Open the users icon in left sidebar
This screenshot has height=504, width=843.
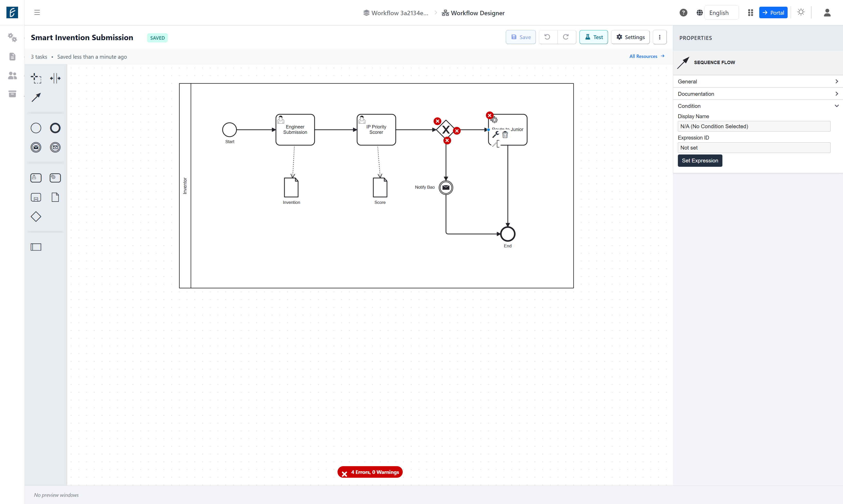(x=12, y=75)
